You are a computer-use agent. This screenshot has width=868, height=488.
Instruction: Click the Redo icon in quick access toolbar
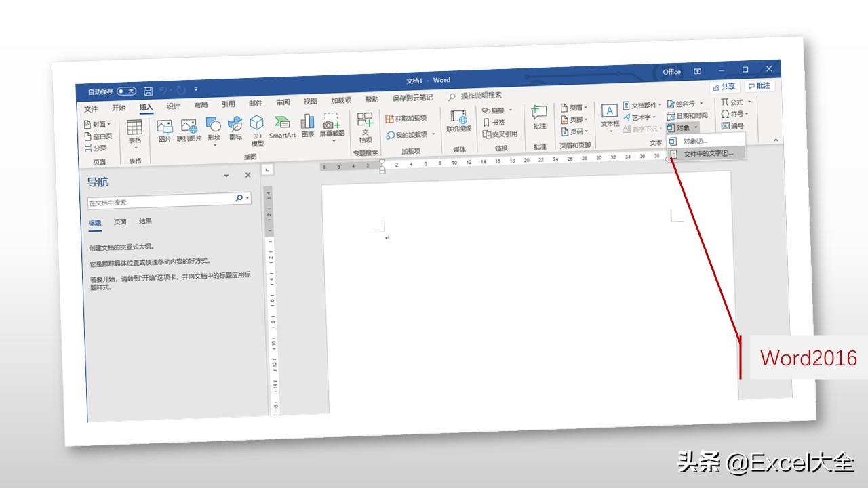pos(181,90)
